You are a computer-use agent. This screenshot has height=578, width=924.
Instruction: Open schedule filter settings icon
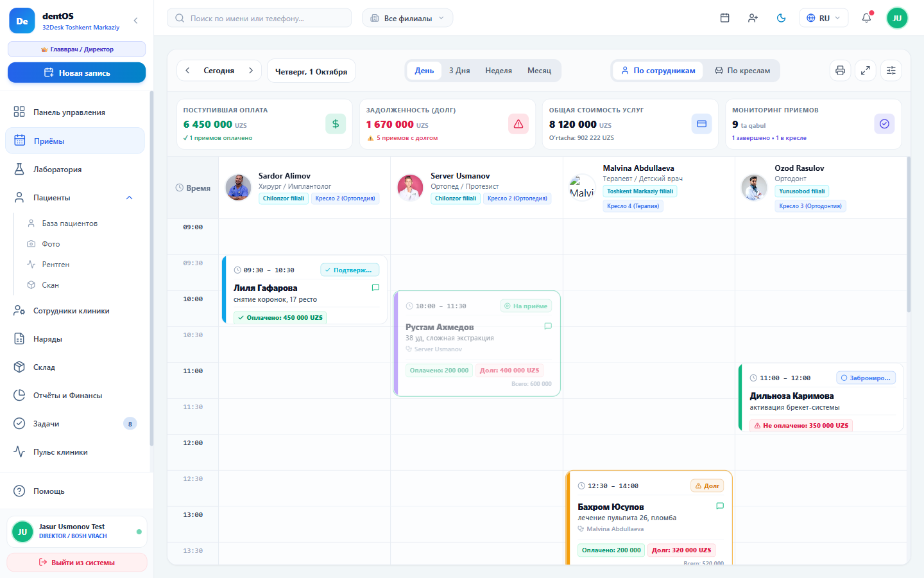(x=891, y=71)
